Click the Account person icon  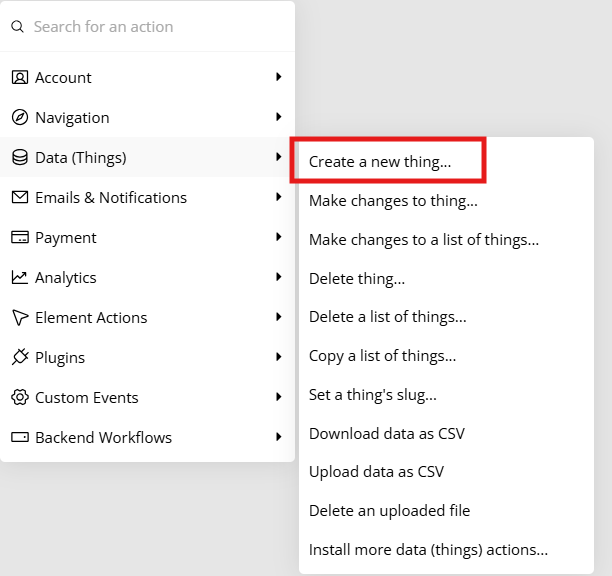tap(20, 78)
